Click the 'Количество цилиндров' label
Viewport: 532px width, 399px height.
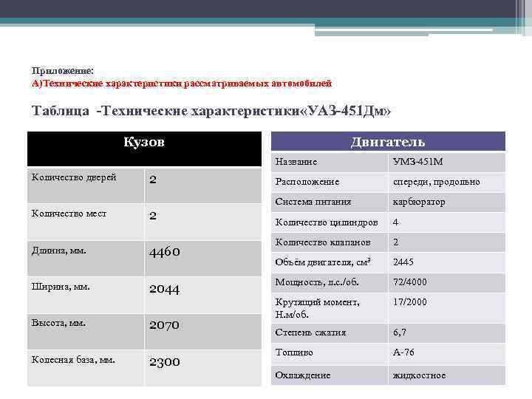[x=327, y=222]
